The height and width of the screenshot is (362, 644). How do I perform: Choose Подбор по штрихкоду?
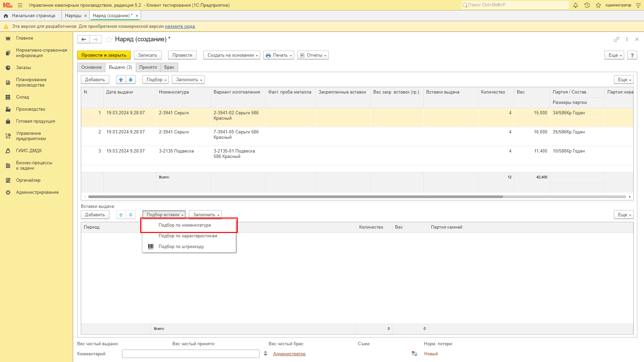click(x=189, y=247)
